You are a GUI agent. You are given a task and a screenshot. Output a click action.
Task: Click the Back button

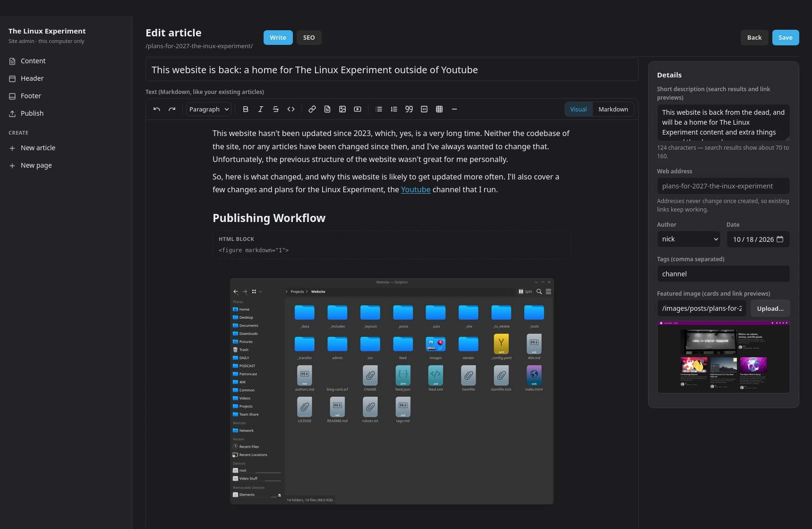(754, 37)
